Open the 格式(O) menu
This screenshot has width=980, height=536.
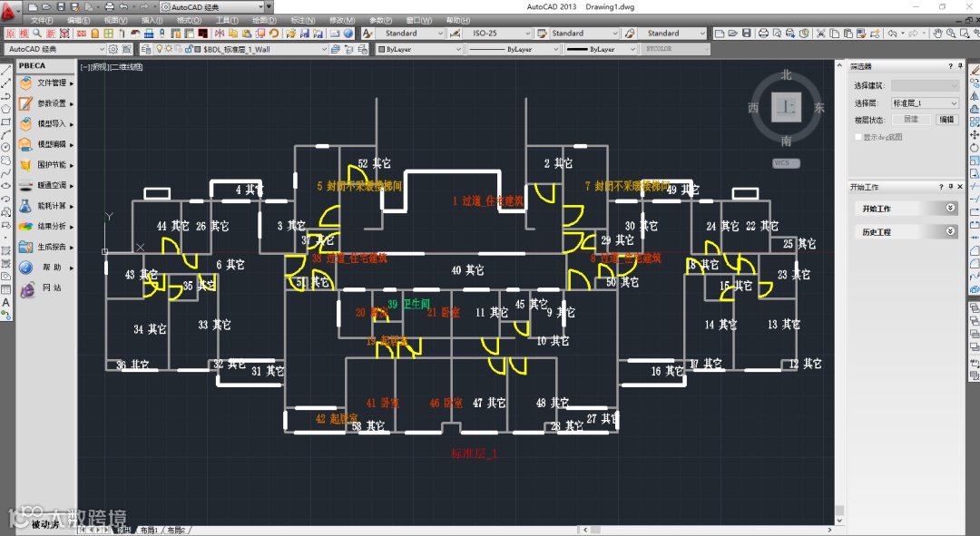point(190,21)
